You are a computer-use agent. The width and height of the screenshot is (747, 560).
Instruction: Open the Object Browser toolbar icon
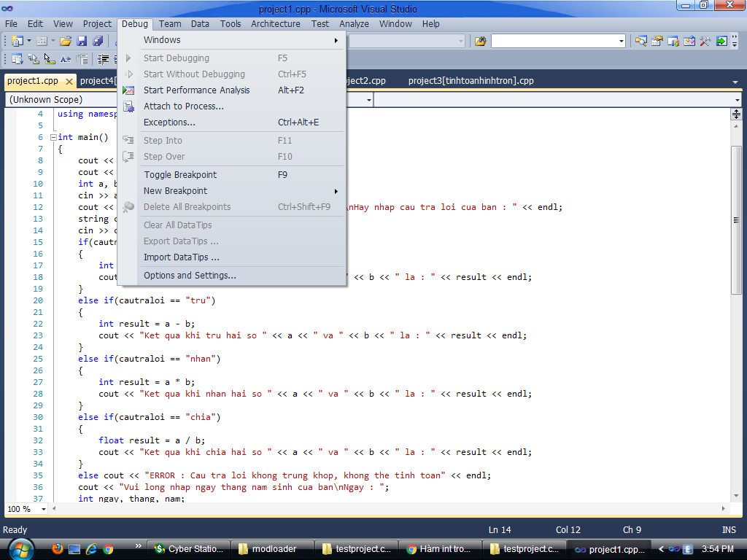[x=689, y=41]
